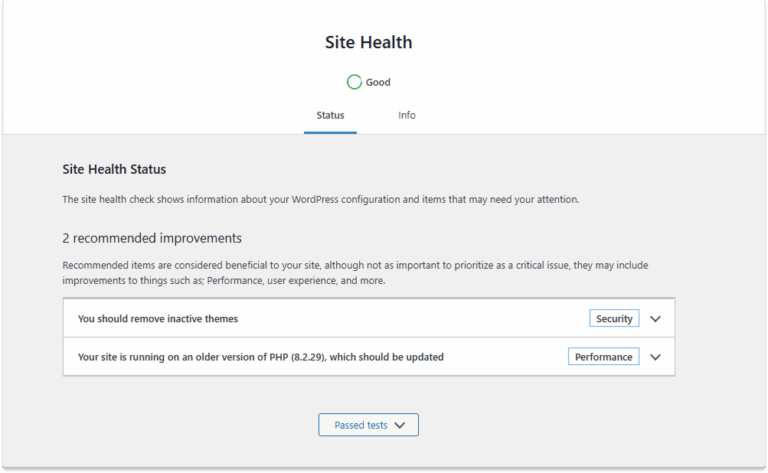Select the Status tab
The width and height of the screenshot is (768, 473).
pos(330,115)
